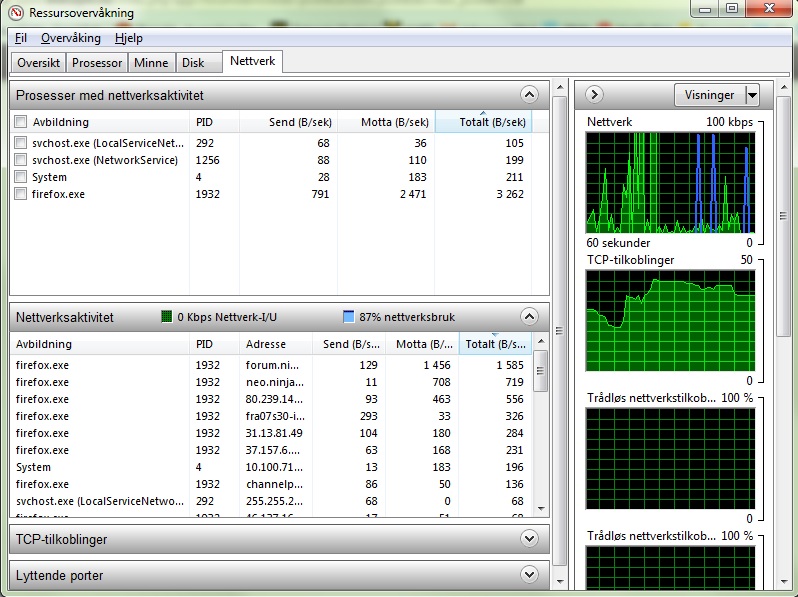This screenshot has height=597, width=798.
Task: Switch to the Prosessor tab
Action: (x=97, y=63)
